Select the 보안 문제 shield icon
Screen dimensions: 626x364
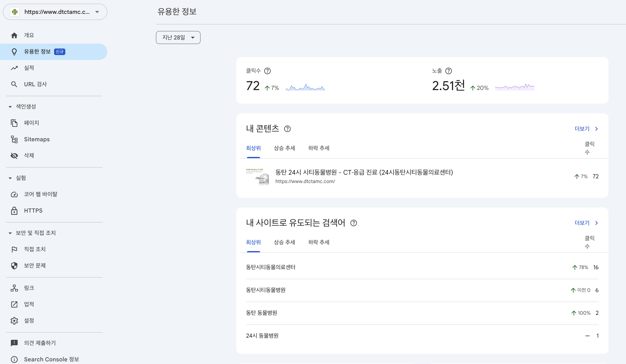pos(14,266)
